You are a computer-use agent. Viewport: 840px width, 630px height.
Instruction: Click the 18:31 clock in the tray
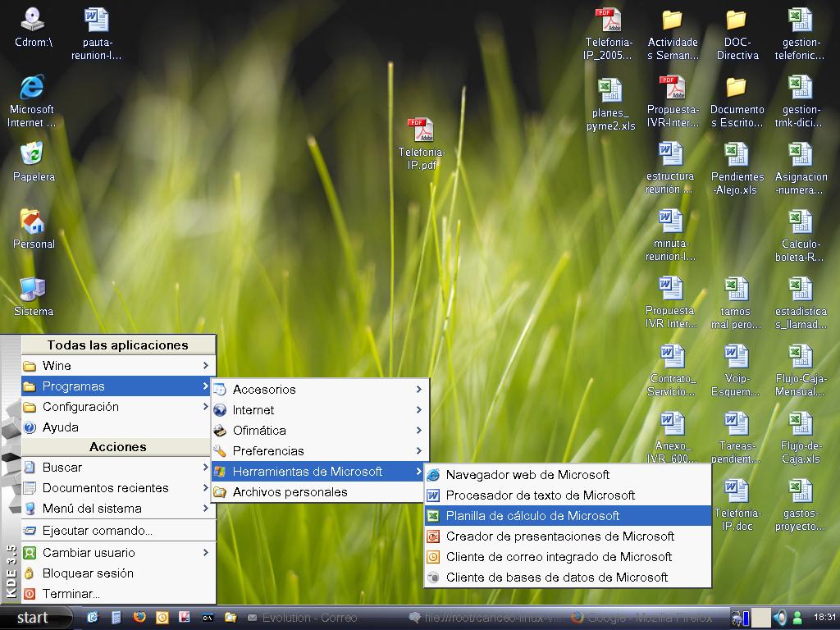pyautogui.click(x=824, y=617)
